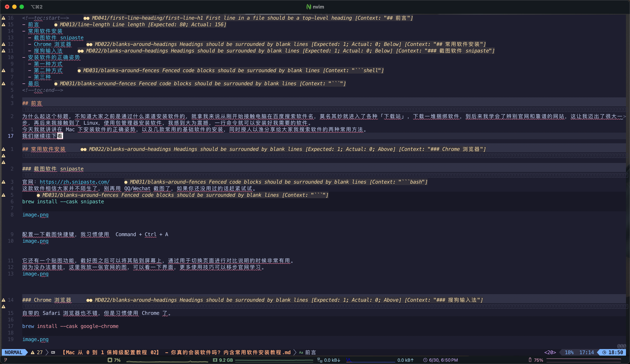The image size is (630, 364).
Task: Click the warning sign beside the 第二种方式 toc entry
Action: point(3,71)
